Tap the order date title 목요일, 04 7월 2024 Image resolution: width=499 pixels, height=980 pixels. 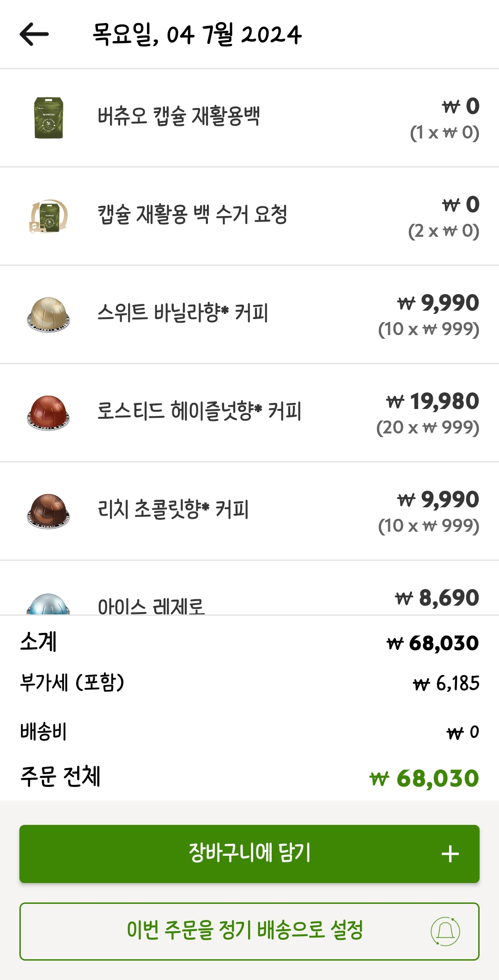(197, 35)
